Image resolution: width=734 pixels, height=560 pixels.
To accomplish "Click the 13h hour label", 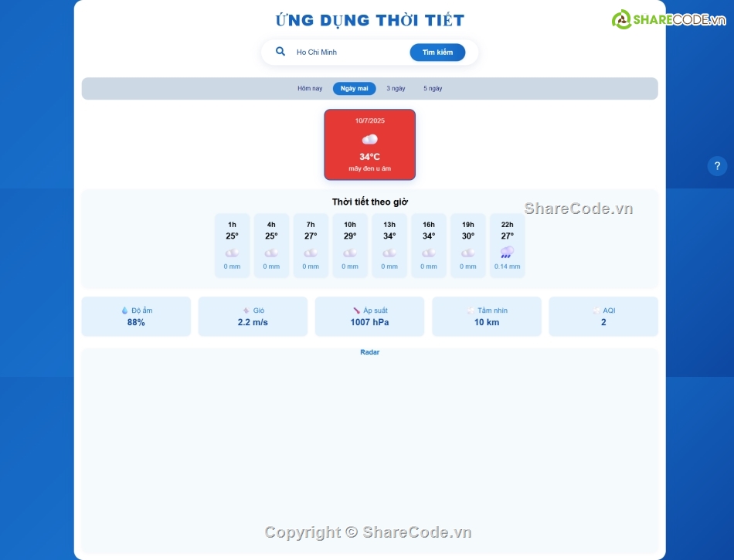I will coord(389,225).
